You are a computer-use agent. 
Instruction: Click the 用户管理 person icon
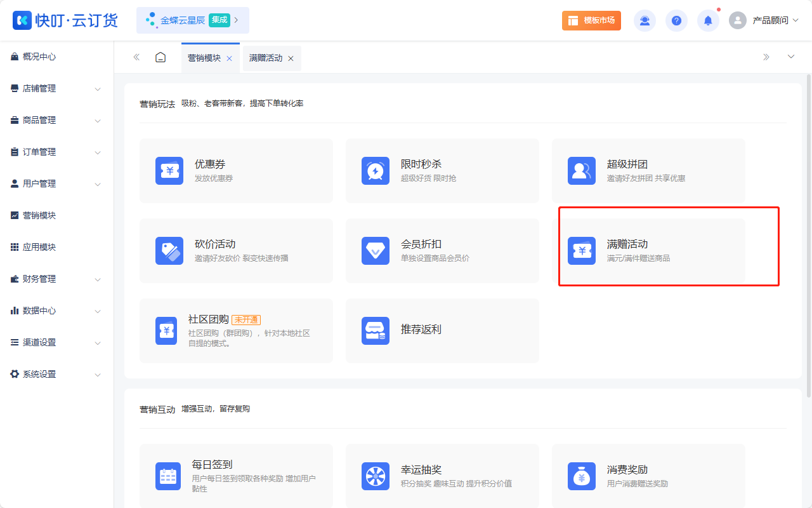tap(15, 184)
